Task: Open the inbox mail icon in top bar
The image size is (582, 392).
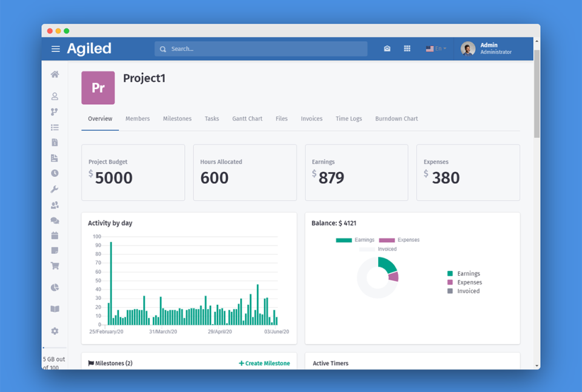Action: (x=387, y=48)
